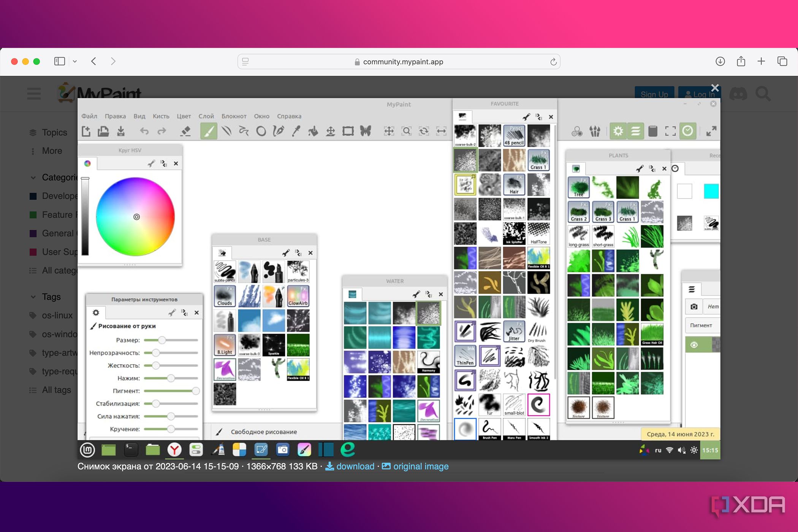Viewport: 798px width, 532px height.
Task: Open the Слой menu
Action: coord(206,116)
